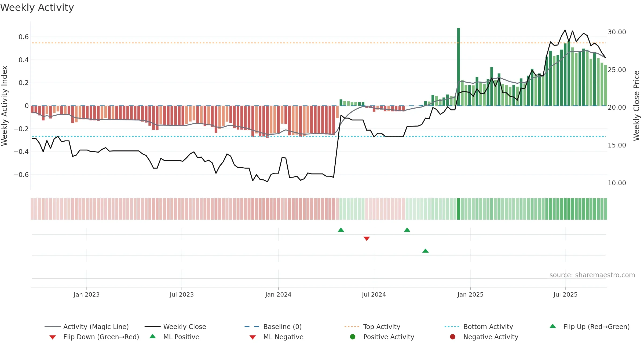Click the tallest dark green activity bar

tap(459, 67)
